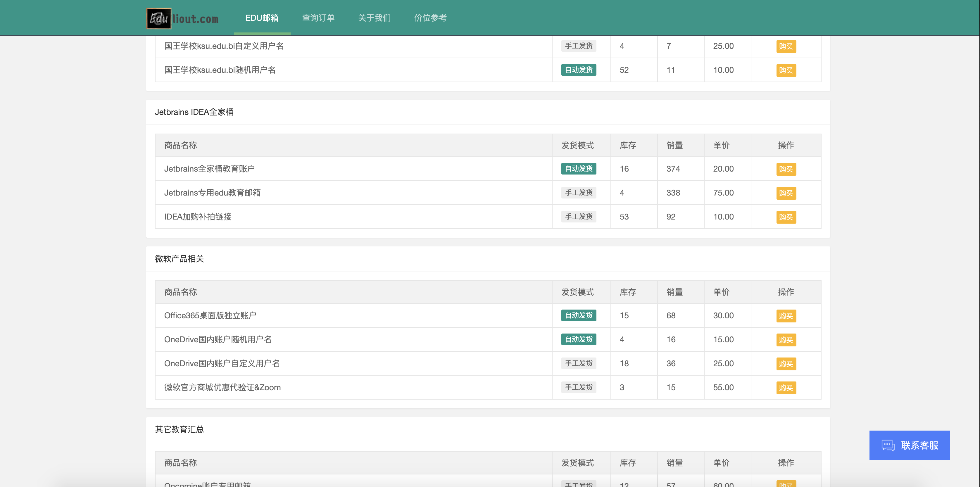
Task: Open the 联系客服 chat widget
Action: (x=909, y=445)
